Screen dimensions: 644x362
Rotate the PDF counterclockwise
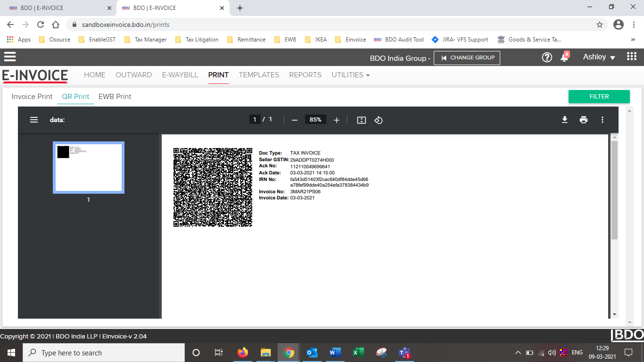point(379,120)
